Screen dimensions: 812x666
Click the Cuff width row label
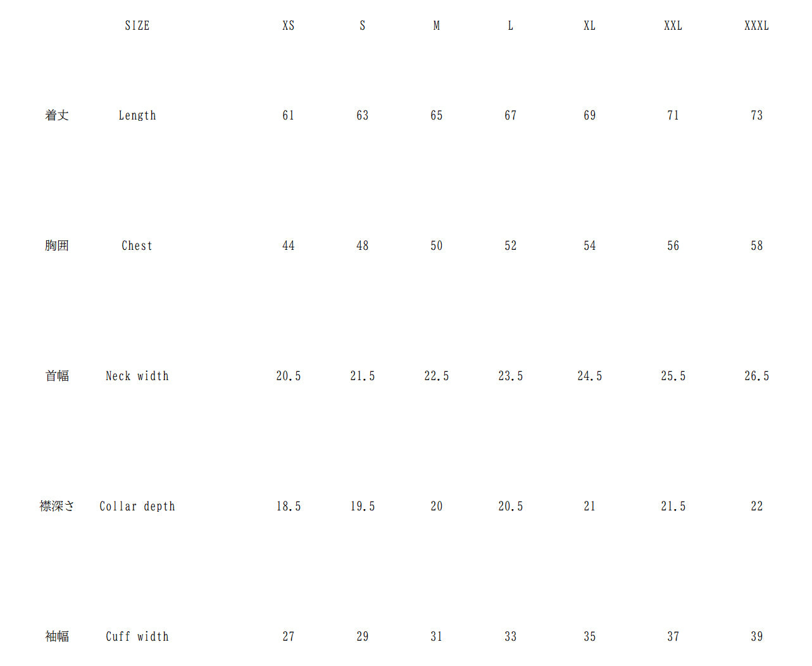point(137,637)
